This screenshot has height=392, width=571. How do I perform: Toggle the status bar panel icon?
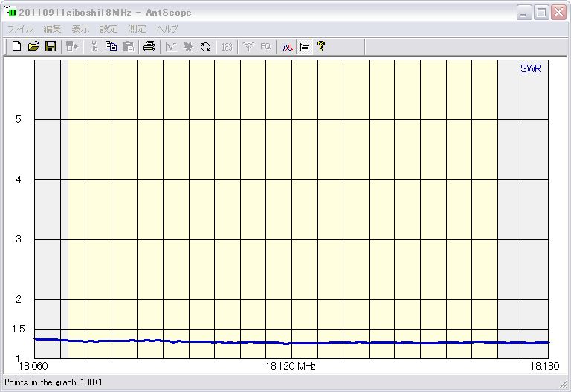(x=305, y=47)
